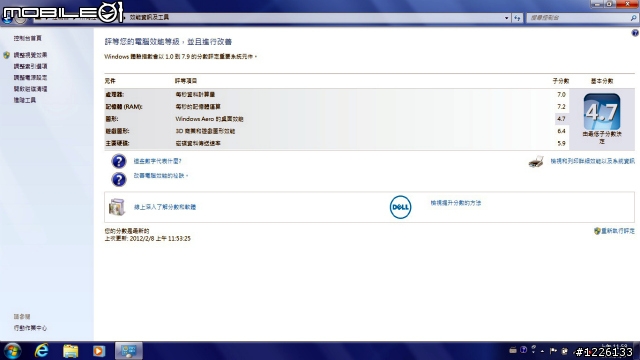640x360 pixels.
Task: Click the highlighted 4.7 graphics subscore
Action: pyautogui.click(x=561, y=119)
